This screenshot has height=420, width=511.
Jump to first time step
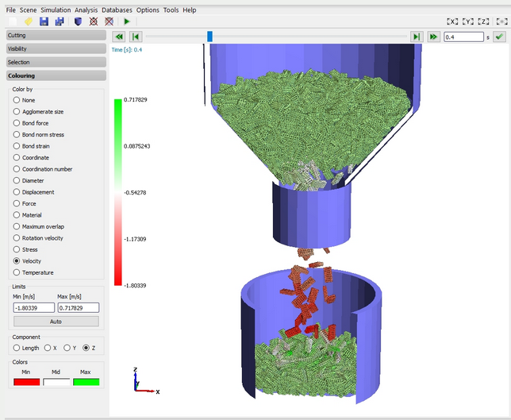tap(119, 37)
